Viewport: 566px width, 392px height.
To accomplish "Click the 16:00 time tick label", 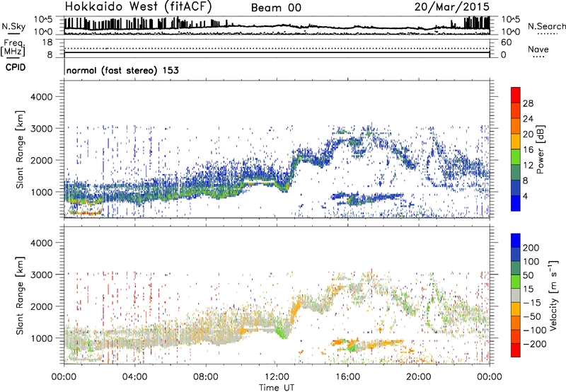I will pyautogui.click(x=347, y=377).
